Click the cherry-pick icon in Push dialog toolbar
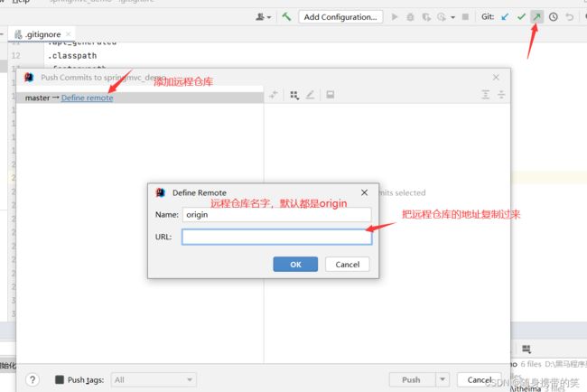 [x=274, y=95]
